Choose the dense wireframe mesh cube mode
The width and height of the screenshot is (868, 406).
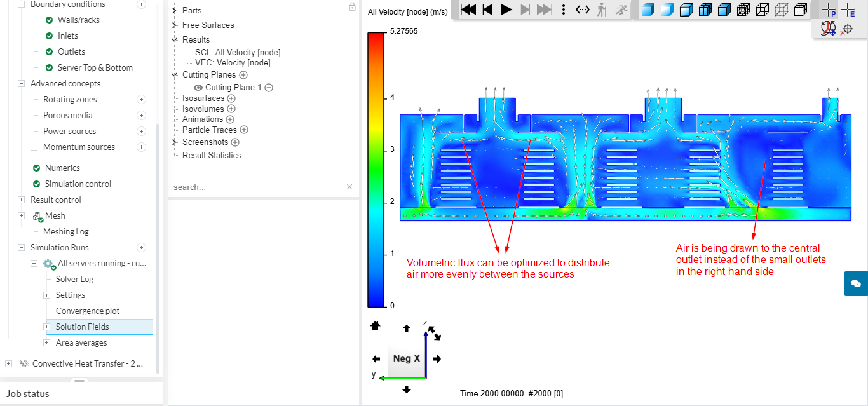743,10
